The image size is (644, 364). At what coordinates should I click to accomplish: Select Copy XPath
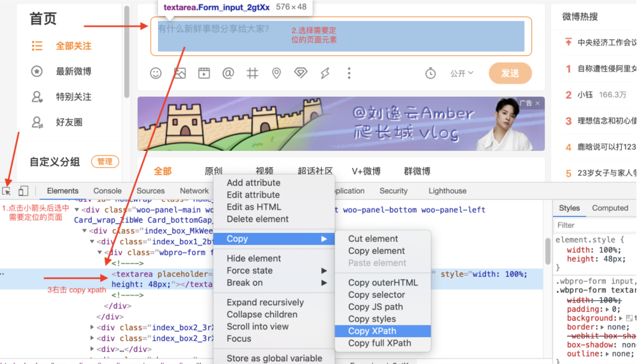pyautogui.click(x=383, y=331)
